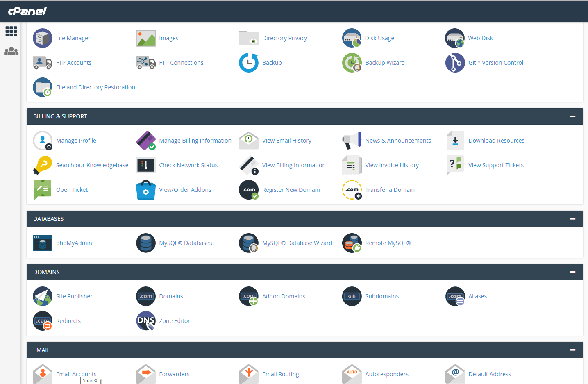The image size is (588, 384).
Task: Switch to sidebar User Manager icon
Action: tap(11, 51)
